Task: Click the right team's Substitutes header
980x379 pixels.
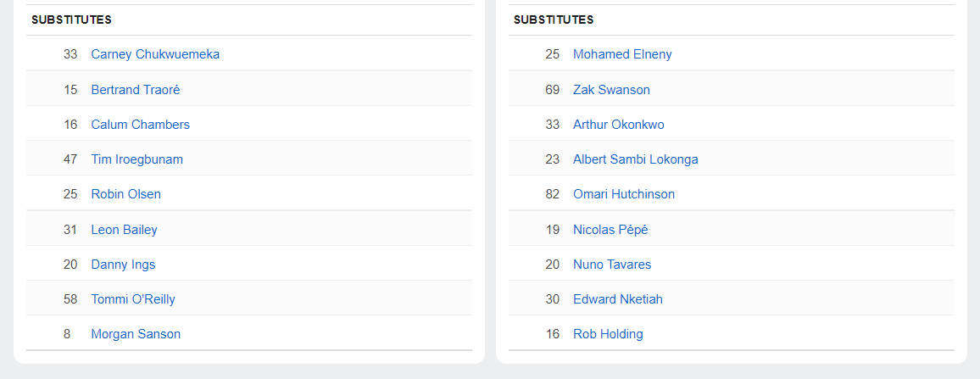Action: pyautogui.click(x=554, y=20)
